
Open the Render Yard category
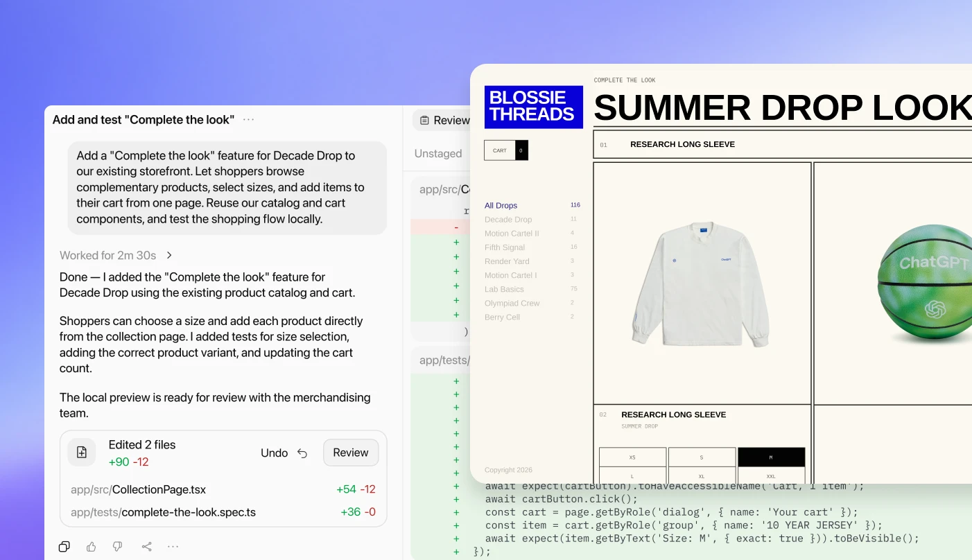point(507,261)
